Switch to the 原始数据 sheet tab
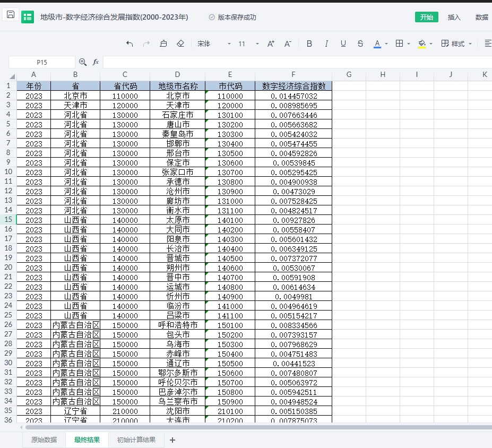This screenshot has width=492, height=448. pyautogui.click(x=44, y=440)
